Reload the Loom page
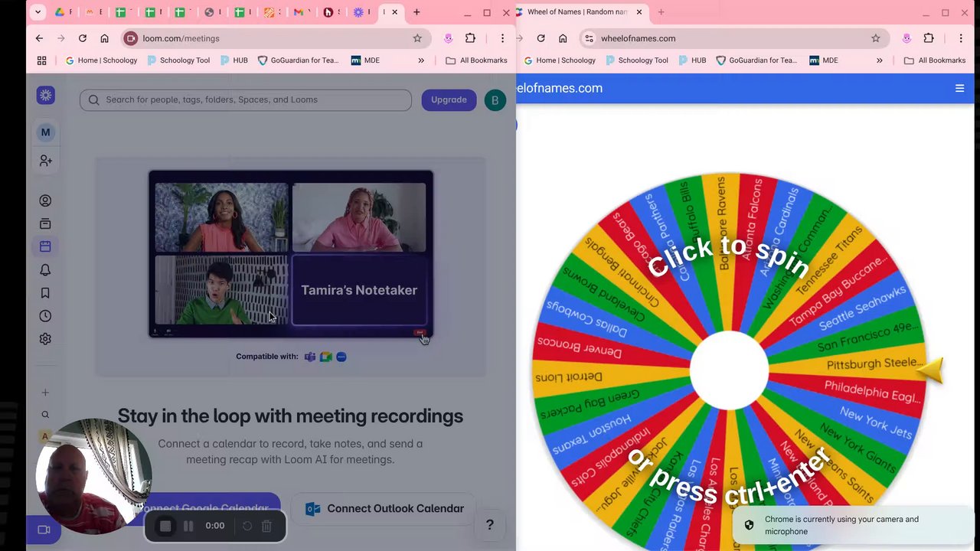Image resolution: width=980 pixels, height=551 pixels. (83, 38)
